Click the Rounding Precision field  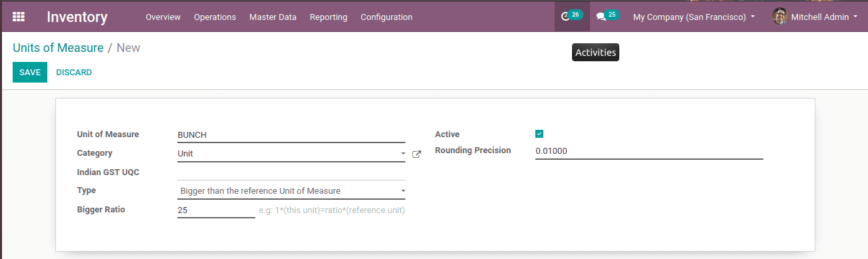(x=649, y=151)
